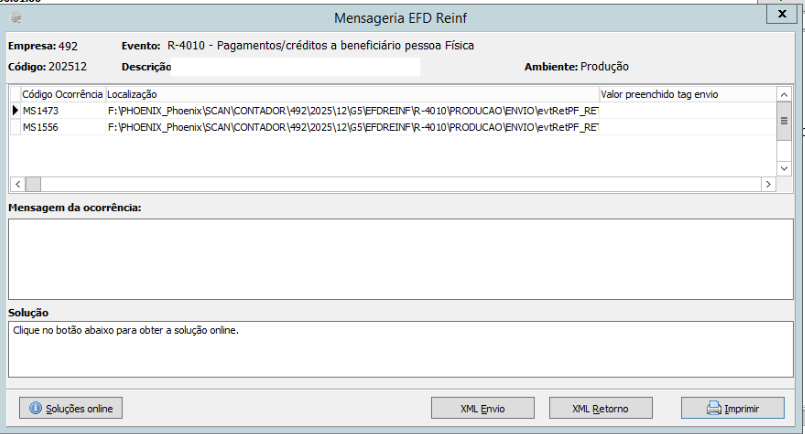Click the info icon on Soluções online
Image resolution: width=805 pixels, height=434 pixels.
click(x=35, y=408)
